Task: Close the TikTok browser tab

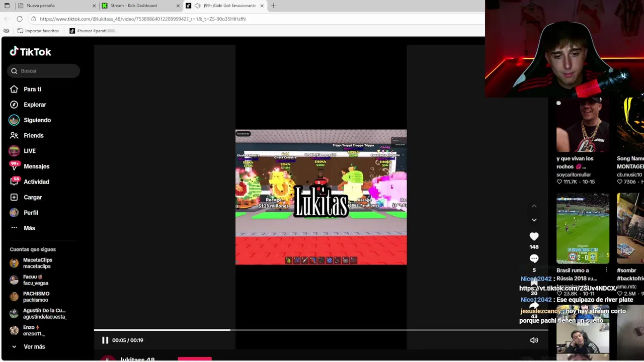Action: click(262, 6)
